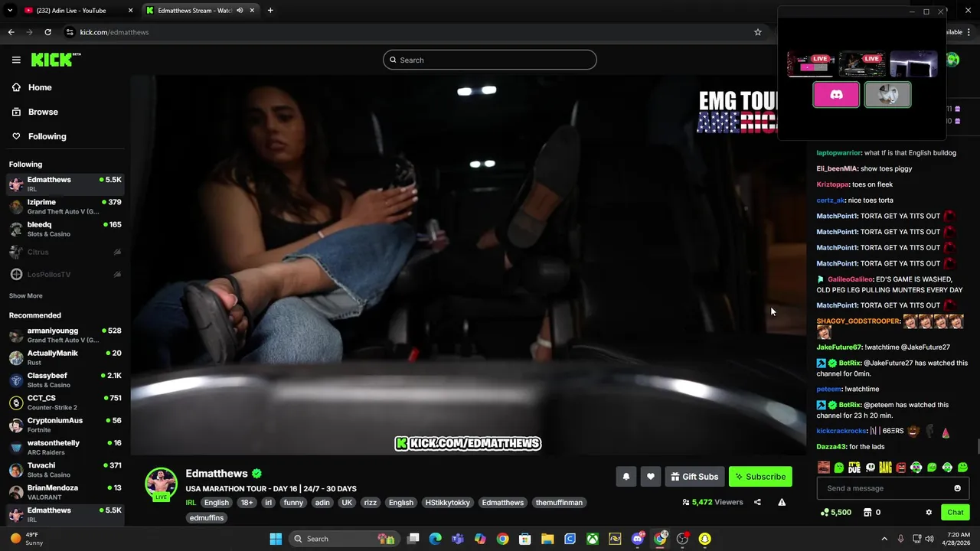Select the offline Citrus channel

[64, 252]
